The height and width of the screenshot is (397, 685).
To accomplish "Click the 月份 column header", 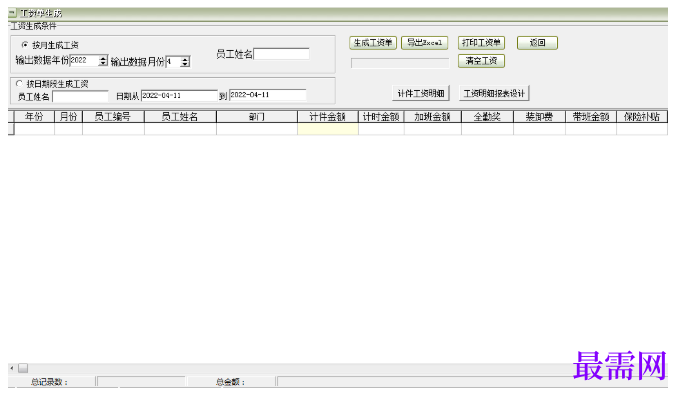I will pyautogui.click(x=69, y=117).
